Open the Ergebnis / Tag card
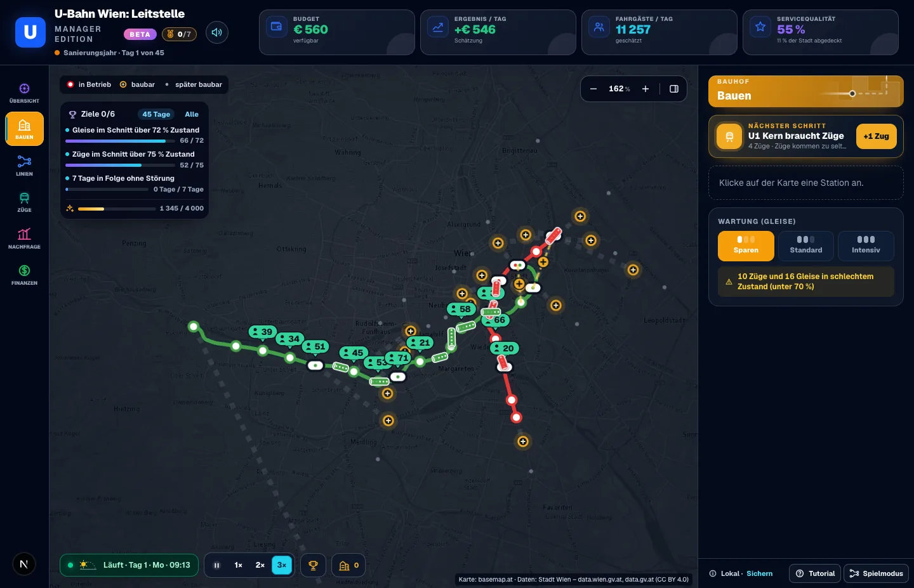Viewport: 914px width, 588px height. pos(498,32)
